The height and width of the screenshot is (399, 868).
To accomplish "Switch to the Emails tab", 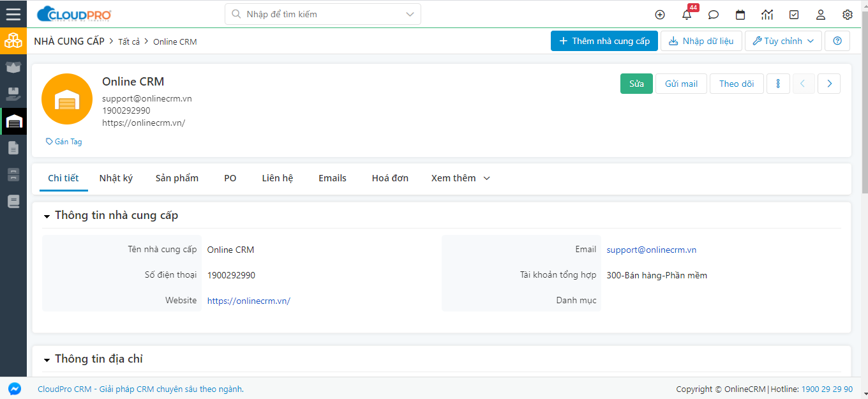I will (x=333, y=178).
